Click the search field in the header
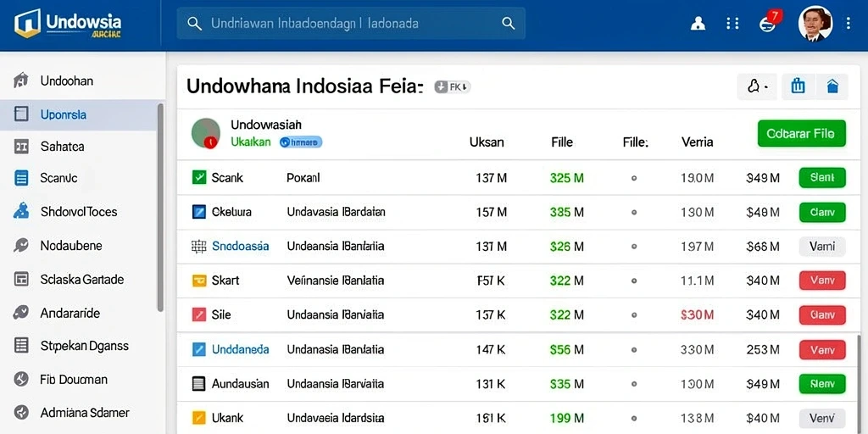The height and width of the screenshot is (434, 868). coord(351,23)
